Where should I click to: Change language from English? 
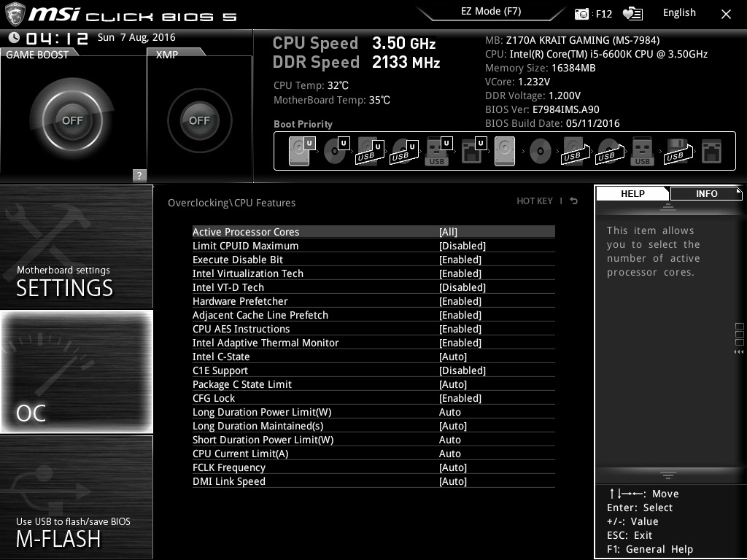coord(679,13)
